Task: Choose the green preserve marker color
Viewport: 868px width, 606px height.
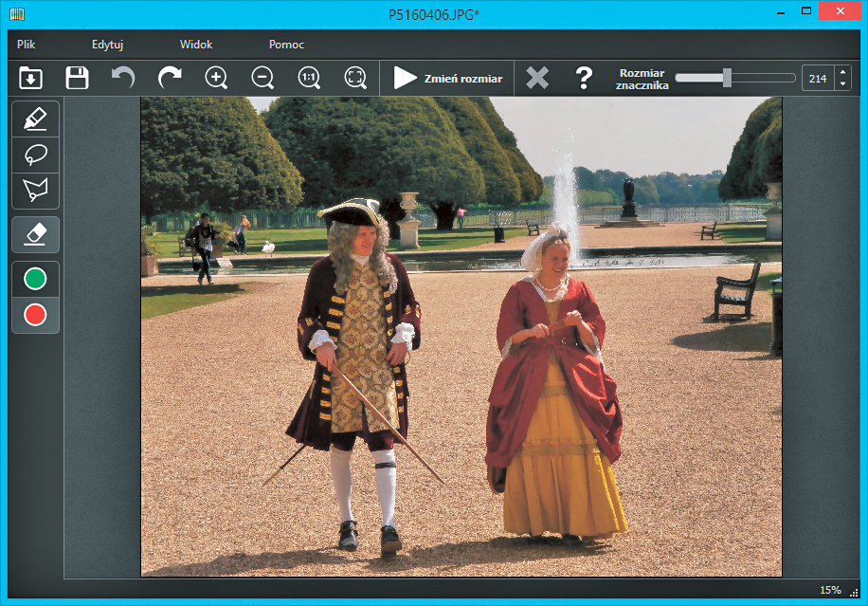Action: tap(35, 279)
